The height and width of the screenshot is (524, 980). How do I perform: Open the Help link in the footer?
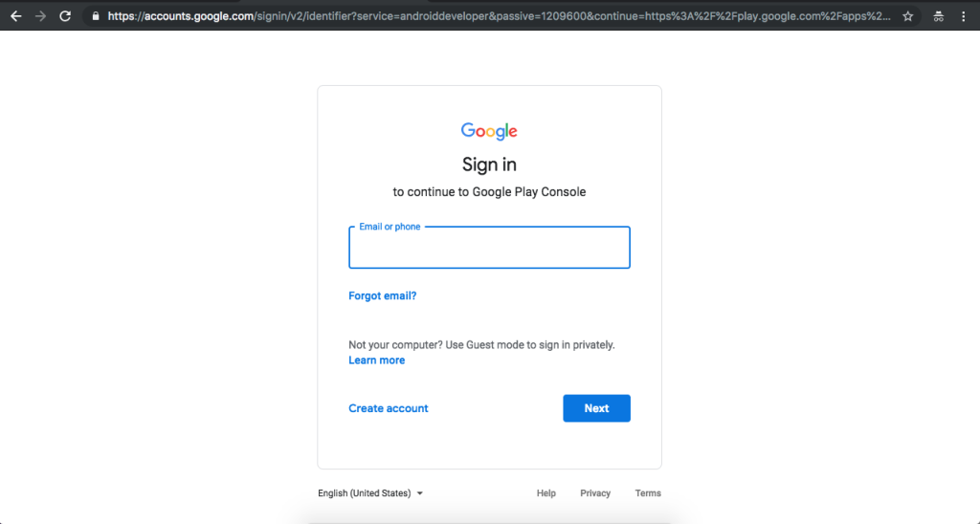click(546, 493)
